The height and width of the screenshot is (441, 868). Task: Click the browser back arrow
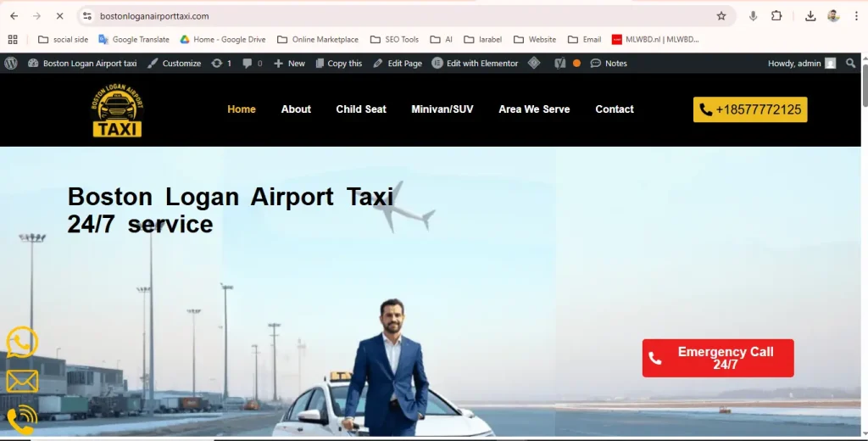[14, 16]
